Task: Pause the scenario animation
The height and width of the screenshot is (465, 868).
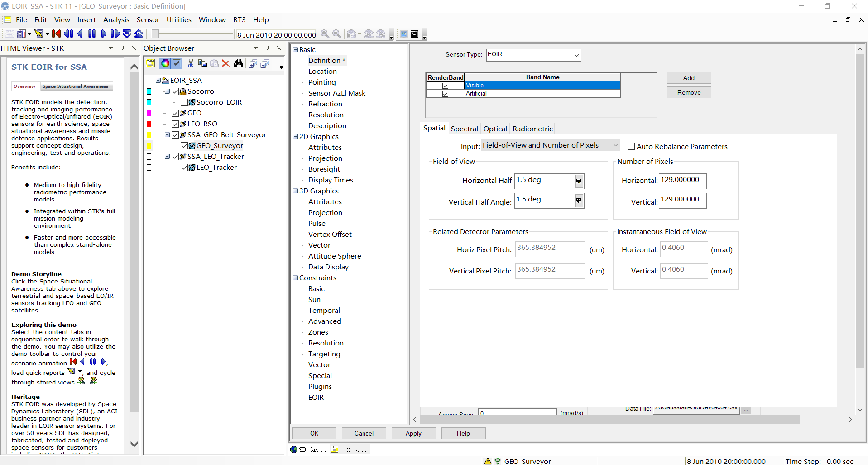Action: 91,34
